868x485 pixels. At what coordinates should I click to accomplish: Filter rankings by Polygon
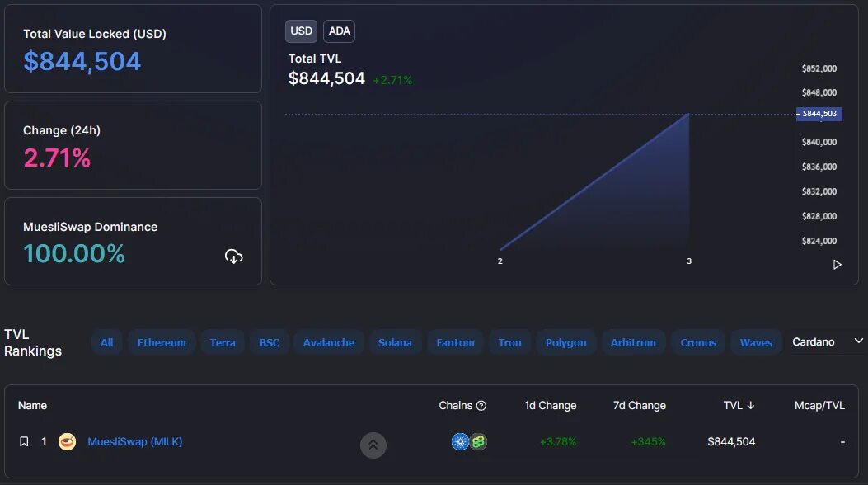(565, 342)
